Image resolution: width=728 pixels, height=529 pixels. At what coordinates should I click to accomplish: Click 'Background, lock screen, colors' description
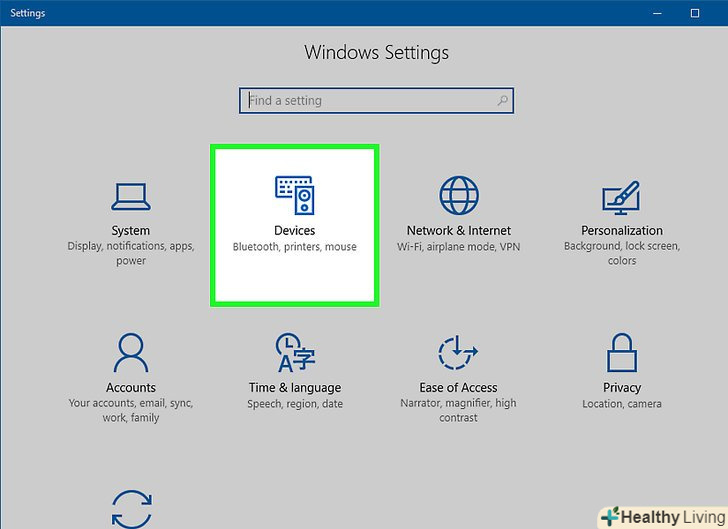click(x=622, y=253)
